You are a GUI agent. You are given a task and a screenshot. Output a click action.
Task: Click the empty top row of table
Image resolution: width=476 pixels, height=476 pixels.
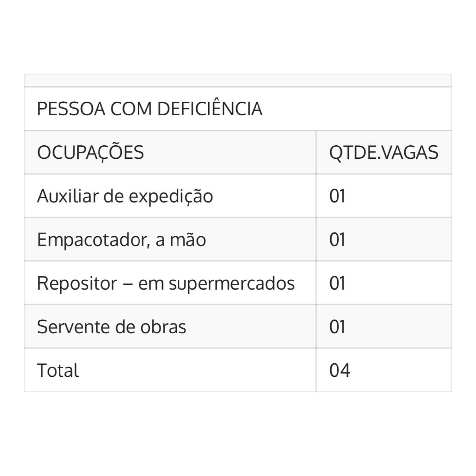[x=238, y=81]
